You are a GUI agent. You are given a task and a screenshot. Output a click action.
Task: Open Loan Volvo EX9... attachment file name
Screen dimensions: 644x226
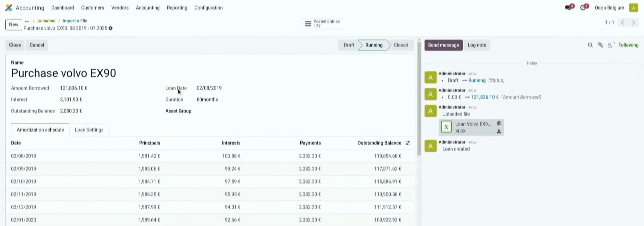click(473, 124)
